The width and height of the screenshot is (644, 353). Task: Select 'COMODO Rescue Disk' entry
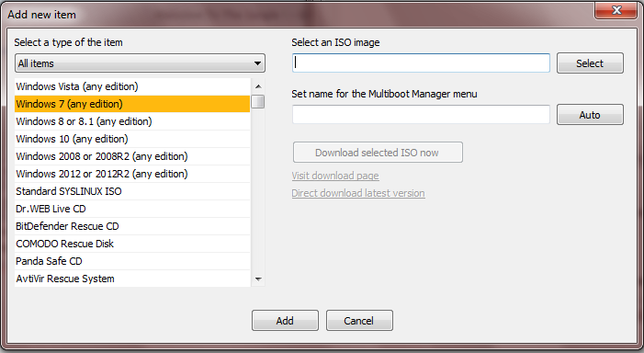click(x=132, y=244)
